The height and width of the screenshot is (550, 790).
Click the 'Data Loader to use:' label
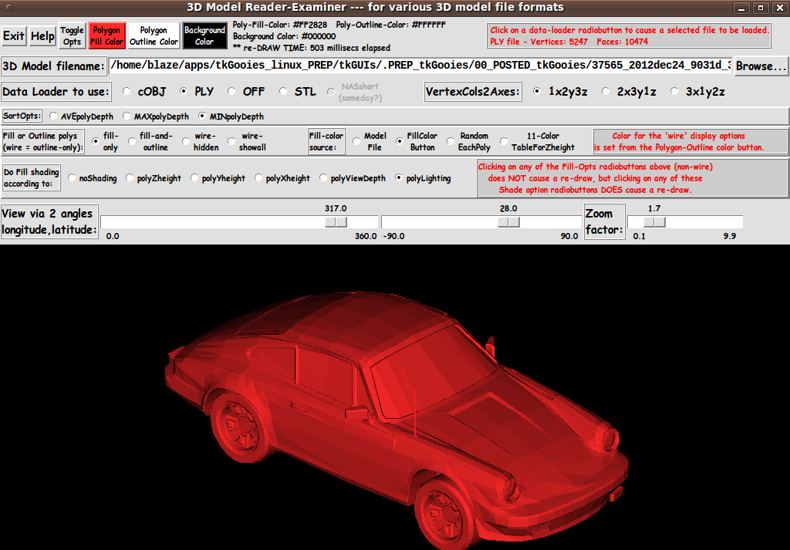56,92
